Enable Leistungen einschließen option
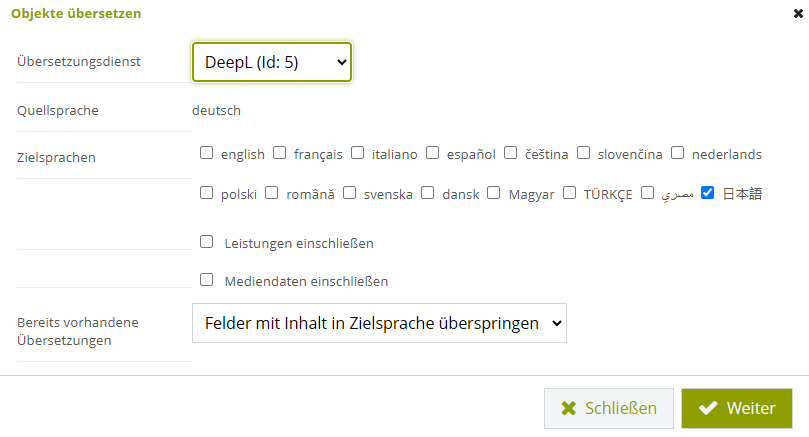This screenshot has height=437, width=809. (206, 241)
